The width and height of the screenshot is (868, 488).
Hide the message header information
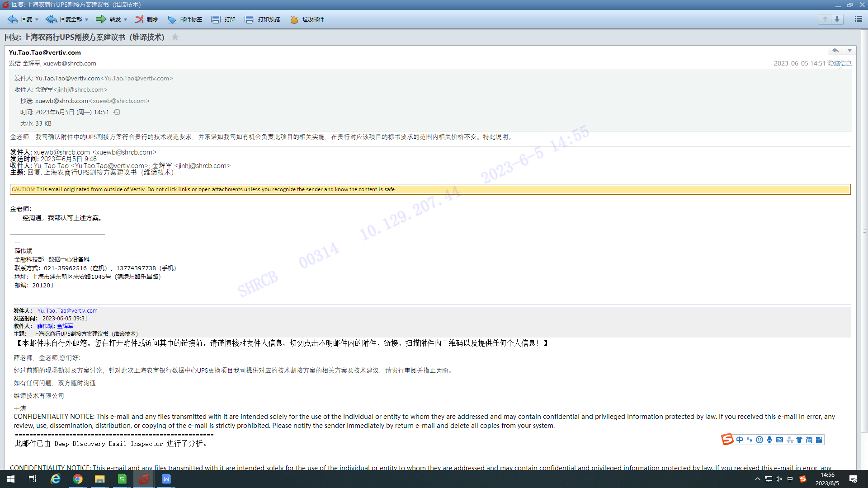click(x=840, y=63)
